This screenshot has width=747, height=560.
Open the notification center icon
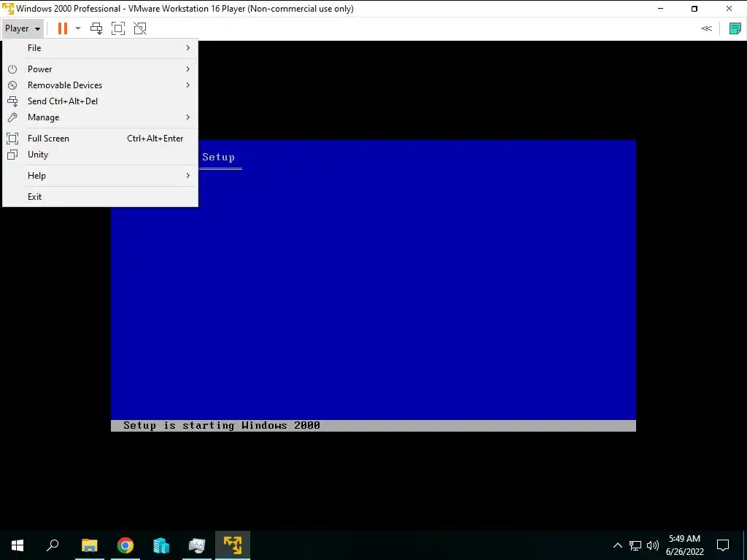coord(723,545)
